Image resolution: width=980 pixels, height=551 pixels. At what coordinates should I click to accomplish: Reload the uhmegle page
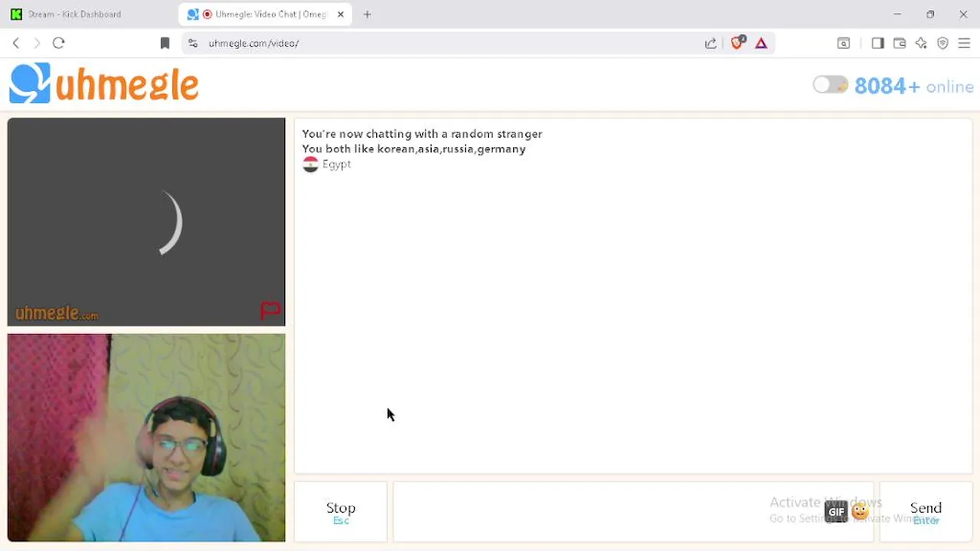(58, 43)
